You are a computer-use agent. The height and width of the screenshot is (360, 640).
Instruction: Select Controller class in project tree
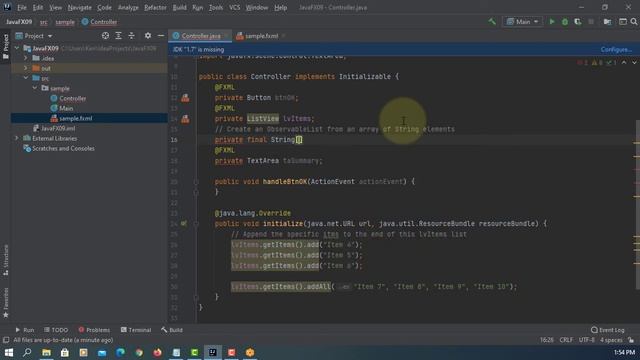coord(68,98)
